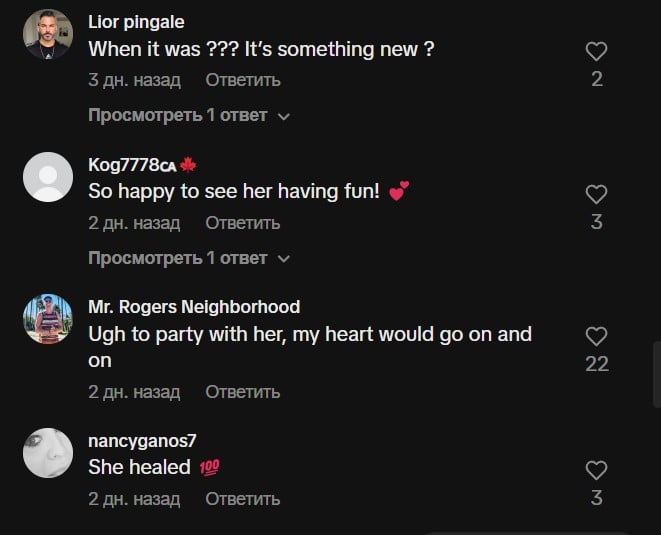This screenshot has height=535, width=661.
Task: Expand the 1 reply under Kog7778's comment
Action: coord(189,258)
